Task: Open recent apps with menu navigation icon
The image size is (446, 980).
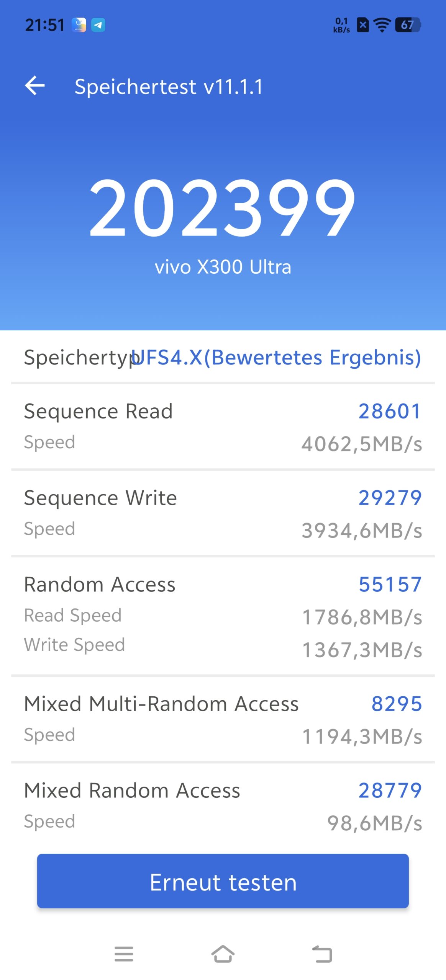Action: pos(124,954)
